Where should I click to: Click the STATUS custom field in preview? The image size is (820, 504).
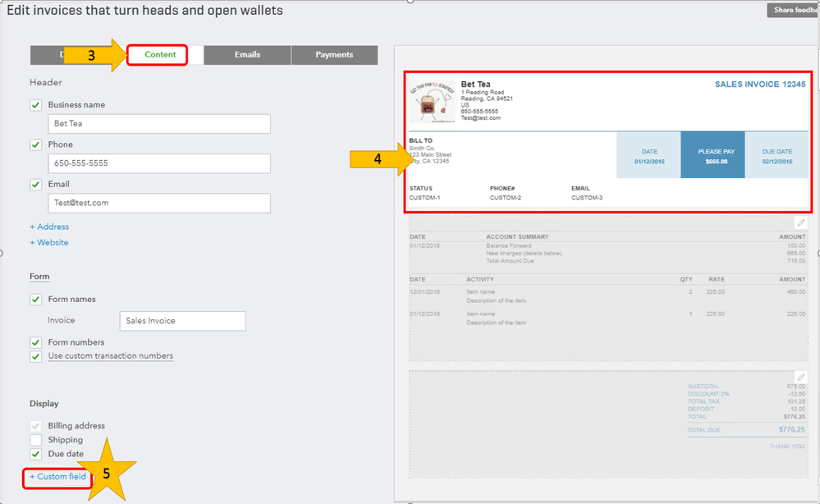(x=424, y=193)
